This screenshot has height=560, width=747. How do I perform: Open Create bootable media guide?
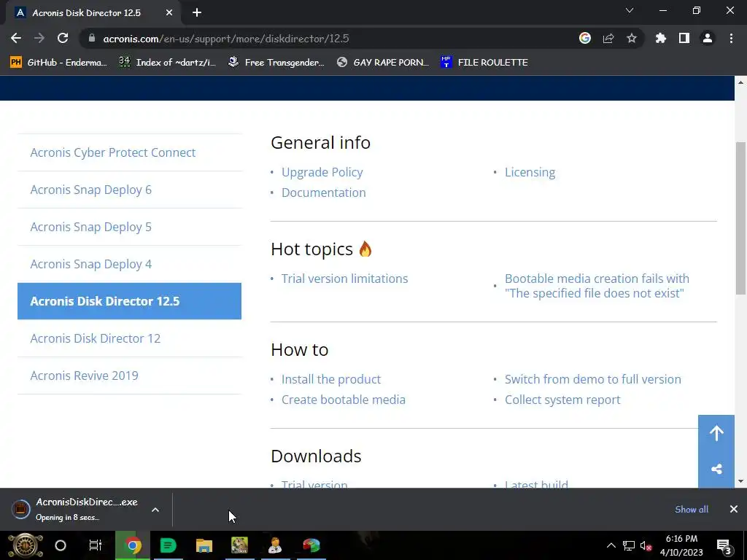coord(344,400)
